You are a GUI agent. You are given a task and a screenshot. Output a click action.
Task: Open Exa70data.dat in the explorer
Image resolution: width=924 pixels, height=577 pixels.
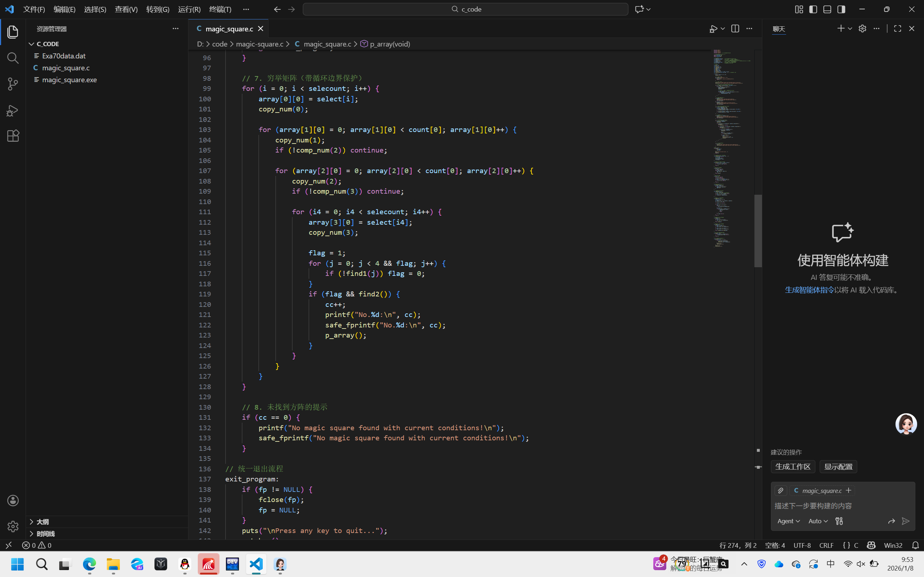click(64, 56)
